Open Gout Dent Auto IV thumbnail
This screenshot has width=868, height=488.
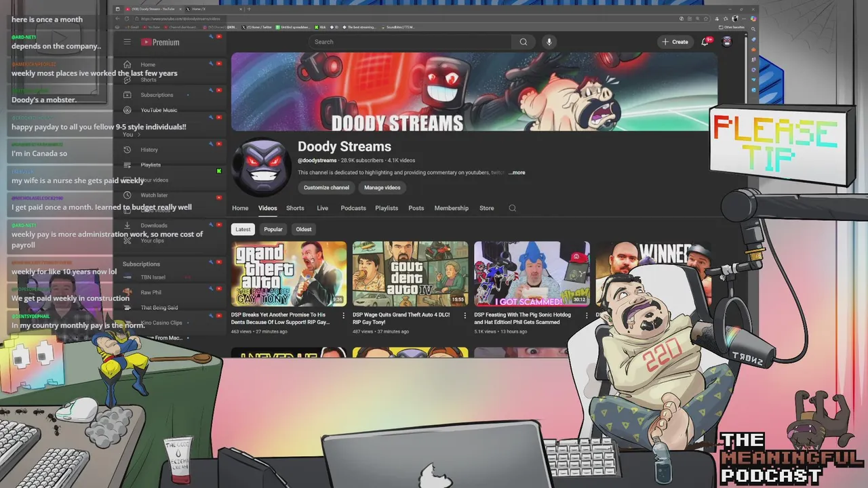tap(410, 274)
